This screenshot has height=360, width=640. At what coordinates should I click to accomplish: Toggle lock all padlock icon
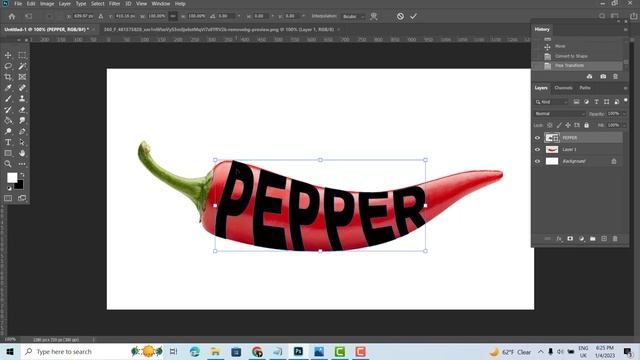[587, 125]
